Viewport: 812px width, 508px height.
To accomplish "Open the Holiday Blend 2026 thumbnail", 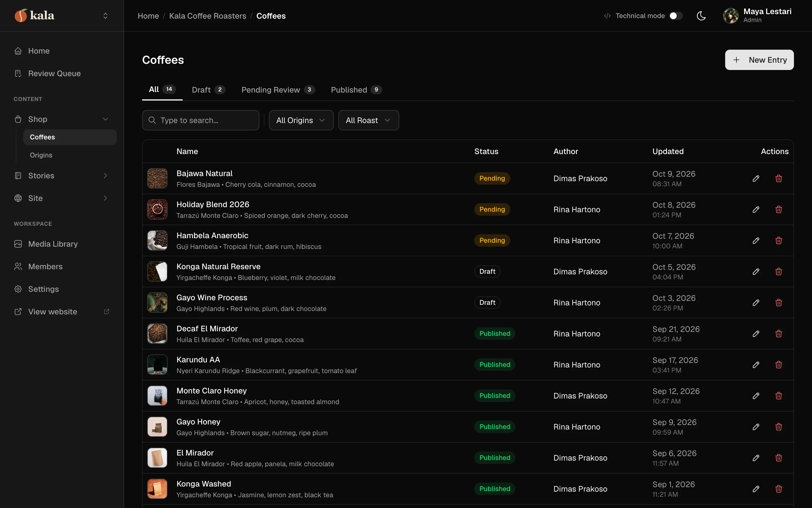I will pyautogui.click(x=157, y=209).
